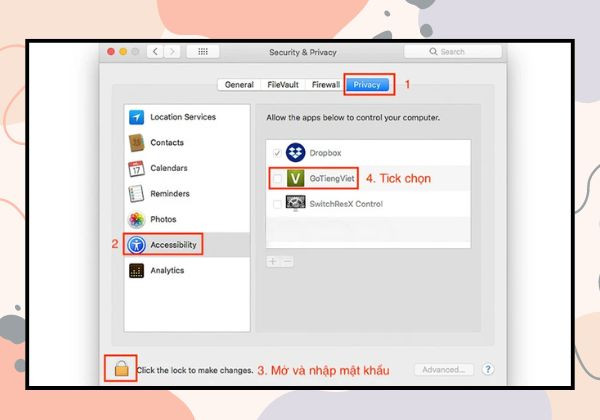The width and height of the screenshot is (600, 420).
Task: Select Calendars label in sidebar
Action: pyautogui.click(x=169, y=168)
